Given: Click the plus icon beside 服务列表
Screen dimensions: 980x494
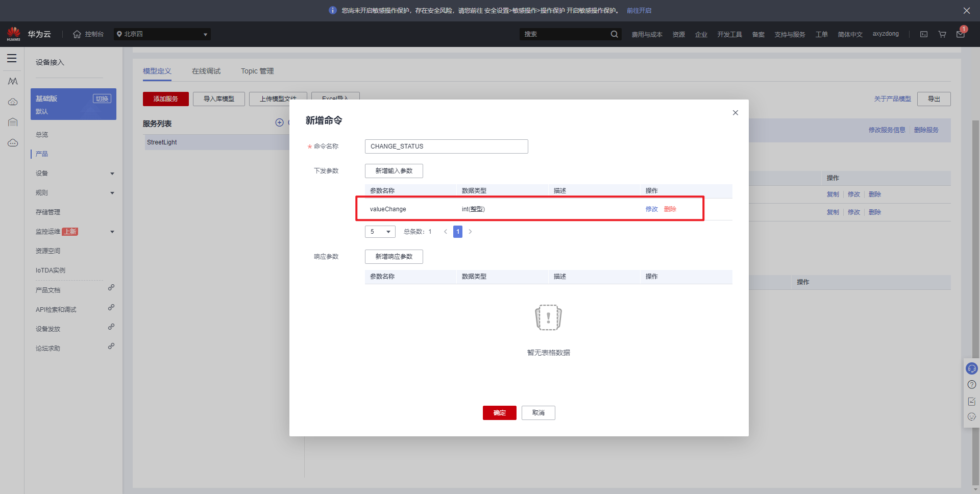Looking at the screenshot, I should point(279,122).
